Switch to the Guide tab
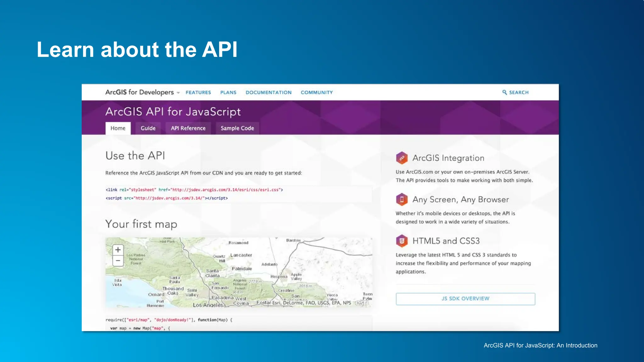 coord(148,128)
